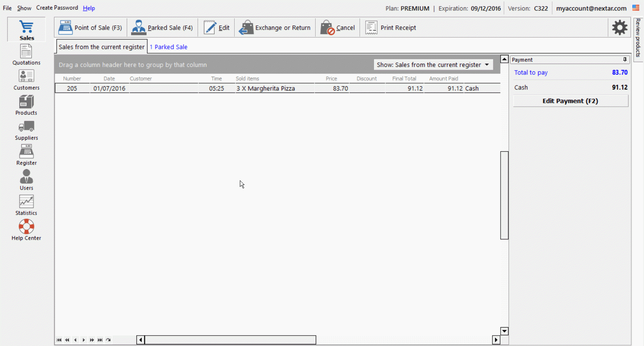Go to previous record
Viewport: 644px width, 346px height.
pyautogui.click(x=75, y=340)
